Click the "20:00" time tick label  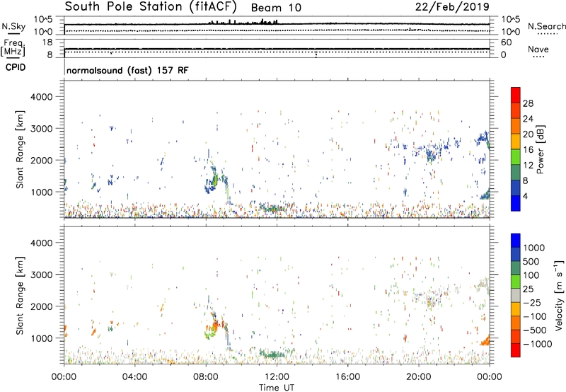(x=419, y=377)
